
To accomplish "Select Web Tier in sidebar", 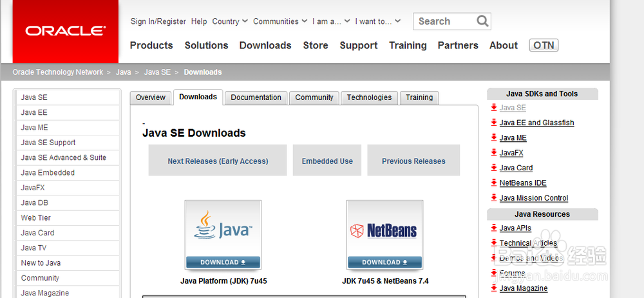I will [x=68, y=218].
